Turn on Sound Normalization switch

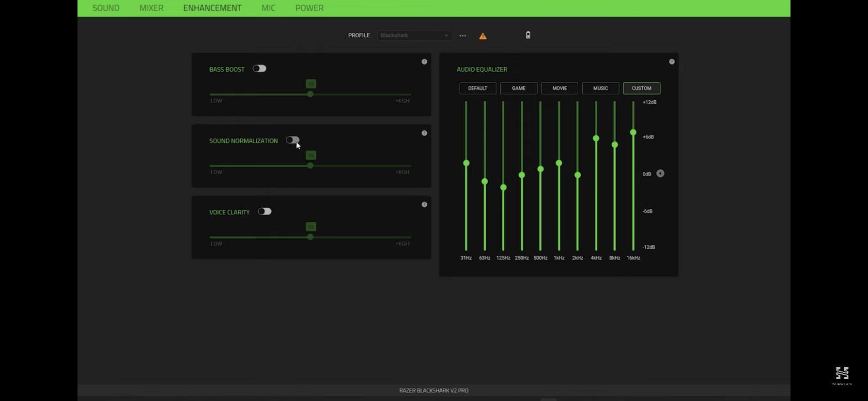(292, 140)
